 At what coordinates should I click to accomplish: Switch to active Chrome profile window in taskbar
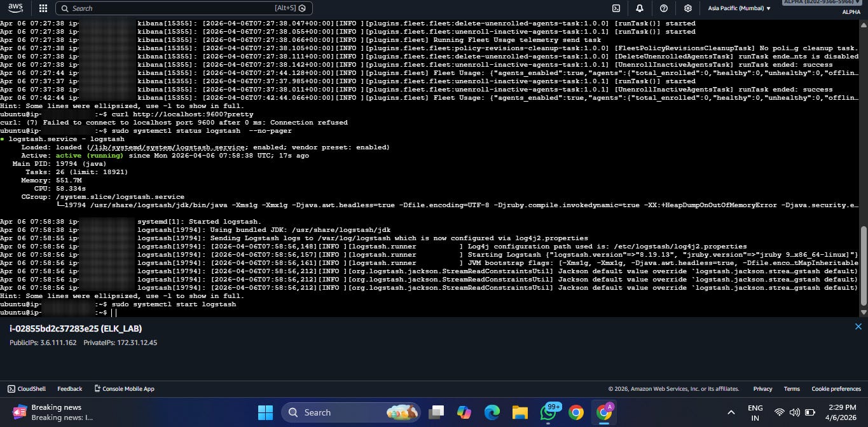click(604, 412)
